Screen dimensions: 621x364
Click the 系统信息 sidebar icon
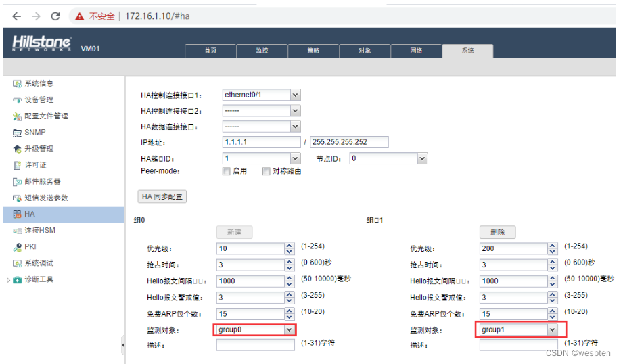pyautogui.click(x=18, y=84)
